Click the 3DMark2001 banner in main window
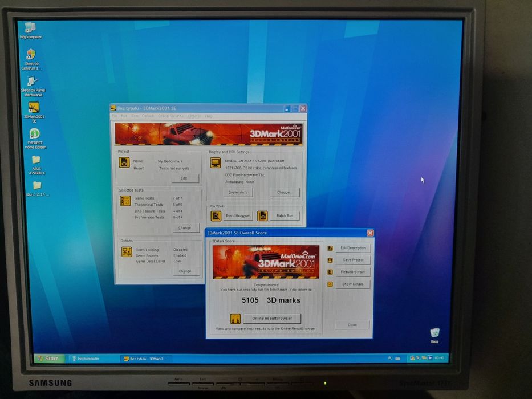 pos(209,135)
